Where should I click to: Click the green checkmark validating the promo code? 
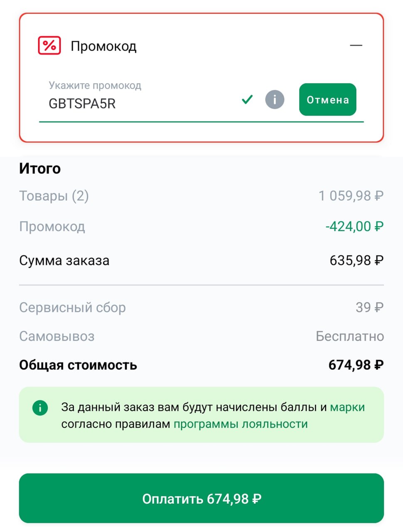(x=247, y=99)
